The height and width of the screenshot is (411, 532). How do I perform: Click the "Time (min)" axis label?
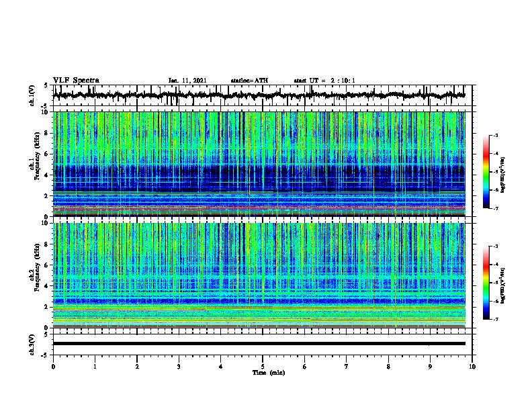269,373
